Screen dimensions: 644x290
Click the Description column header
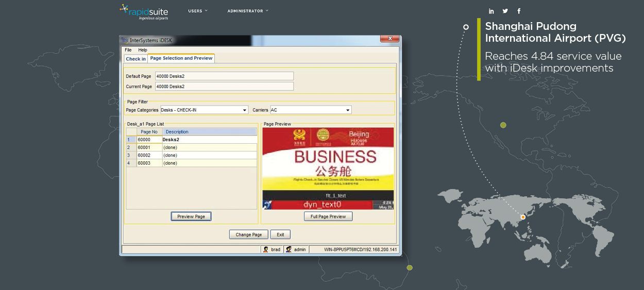pyautogui.click(x=209, y=132)
